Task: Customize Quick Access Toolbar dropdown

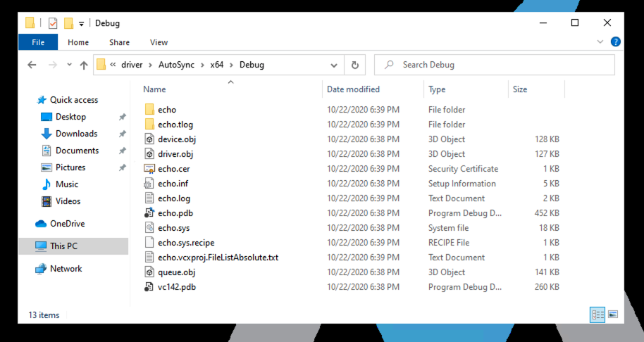Action: tap(82, 23)
